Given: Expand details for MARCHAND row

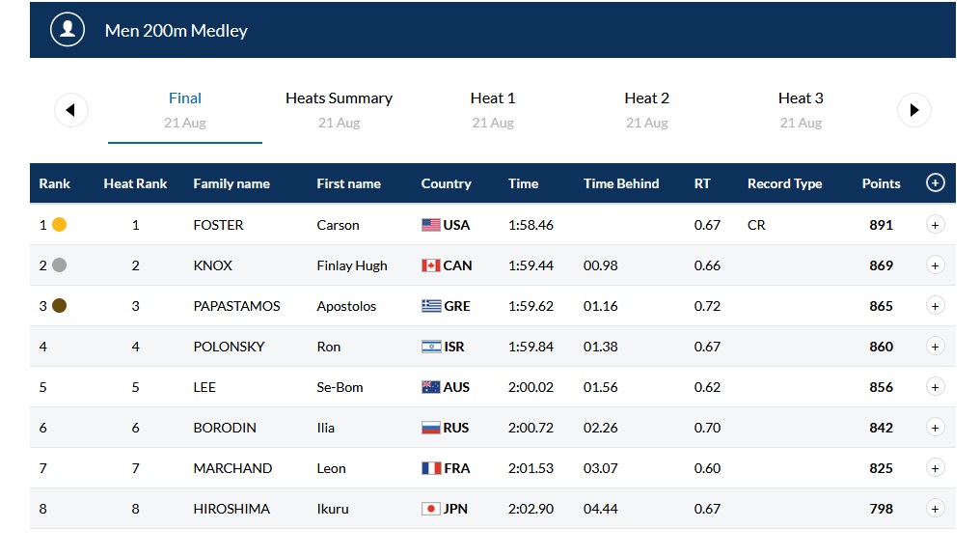Looking at the screenshot, I should (x=934, y=468).
